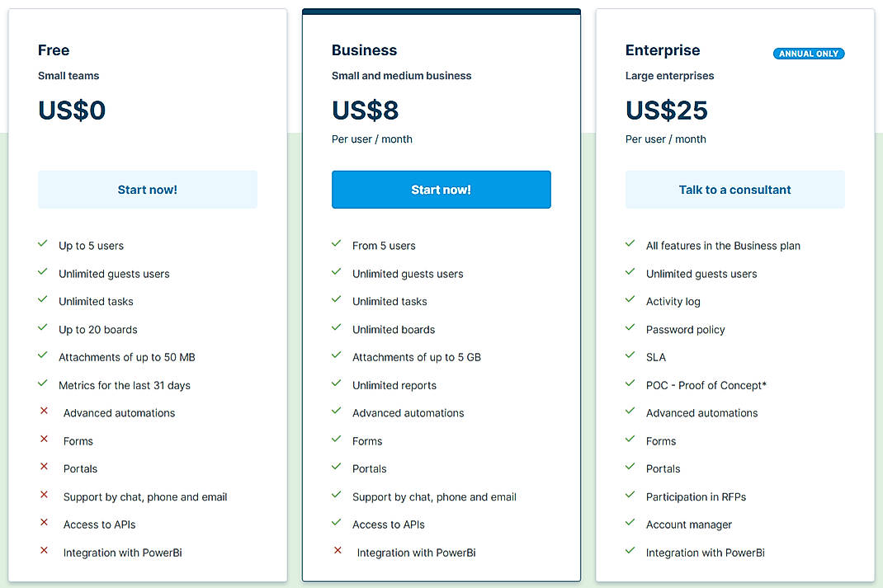Click the checkmark next to Unlimited boards in Business
Viewport: 883px width, 588px height.
pos(337,329)
